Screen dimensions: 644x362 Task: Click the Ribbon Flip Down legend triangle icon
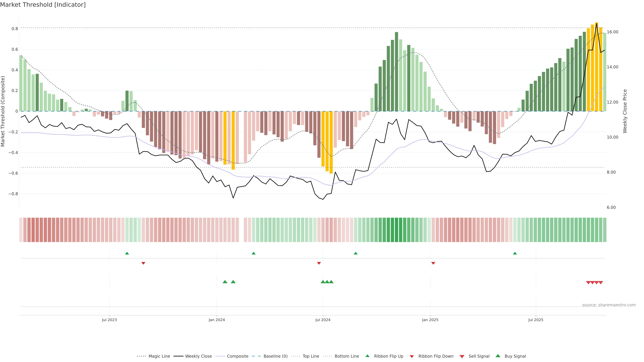click(x=412, y=356)
